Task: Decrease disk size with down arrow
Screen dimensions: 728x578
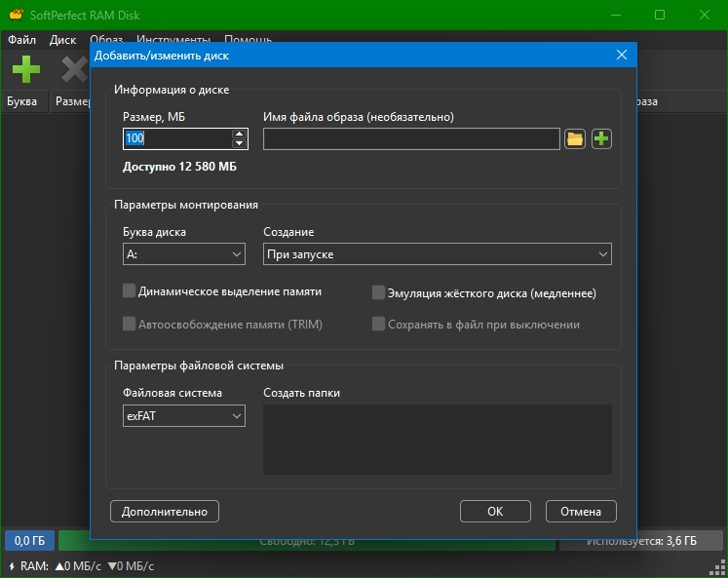Action: pyautogui.click(x=239, y=143)
